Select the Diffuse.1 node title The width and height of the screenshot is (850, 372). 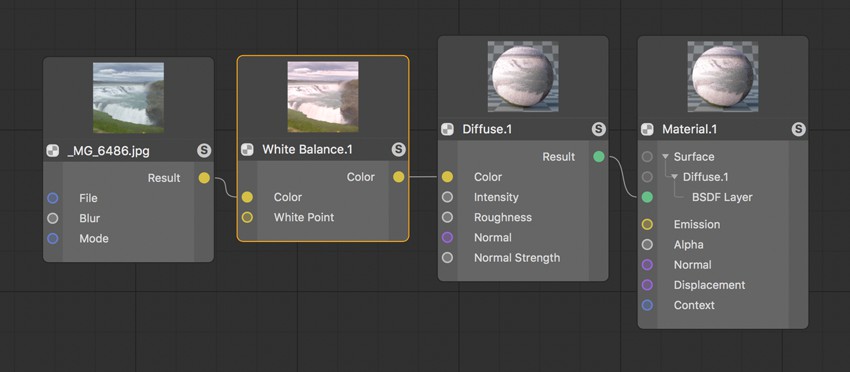coord(487,129)
